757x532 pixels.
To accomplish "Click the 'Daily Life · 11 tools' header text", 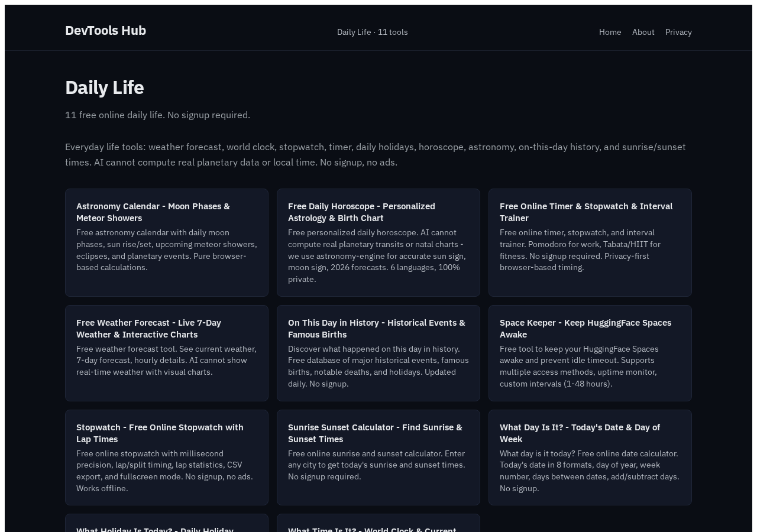I will click(x=373, y=32).
